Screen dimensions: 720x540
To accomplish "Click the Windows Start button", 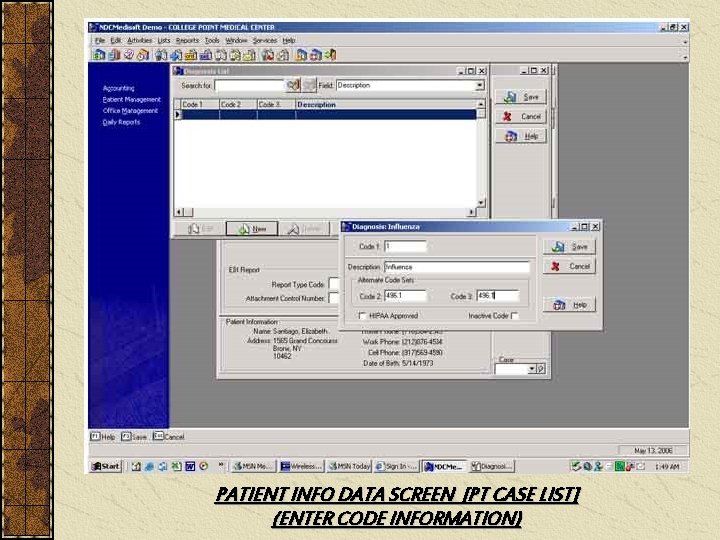I will click(x=106, y=467).
